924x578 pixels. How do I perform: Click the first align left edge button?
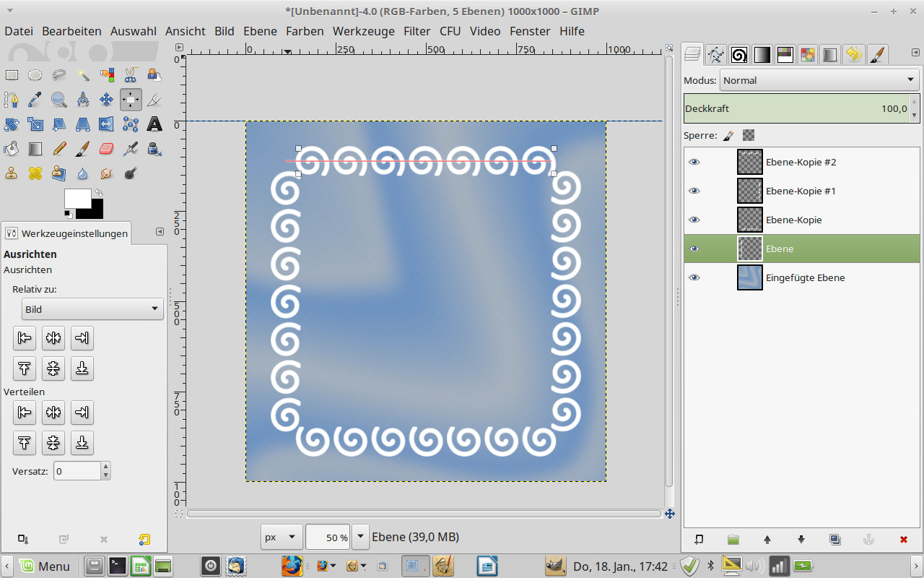click(25, 337)
